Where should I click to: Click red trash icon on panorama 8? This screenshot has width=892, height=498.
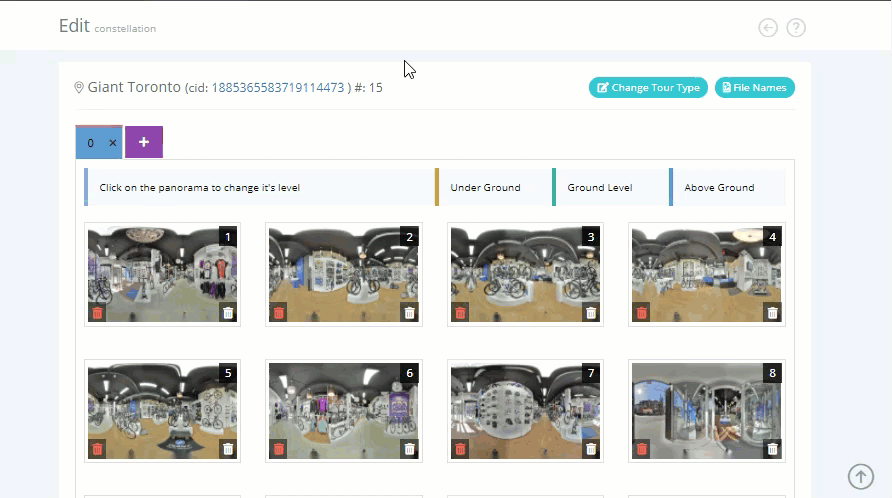642,450
